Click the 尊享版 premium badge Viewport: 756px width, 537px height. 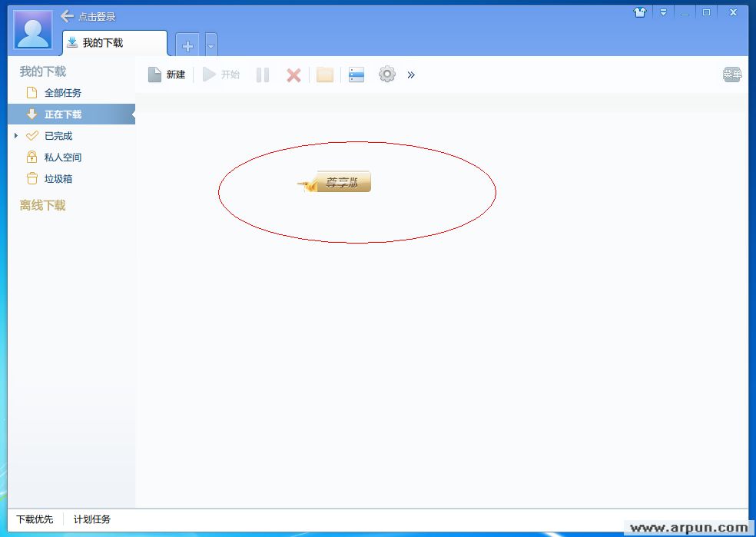(x=341, y=182)
